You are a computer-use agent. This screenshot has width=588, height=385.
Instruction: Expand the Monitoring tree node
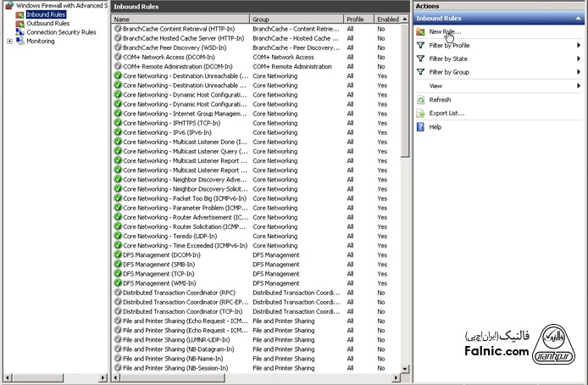(x=9, y=41)
